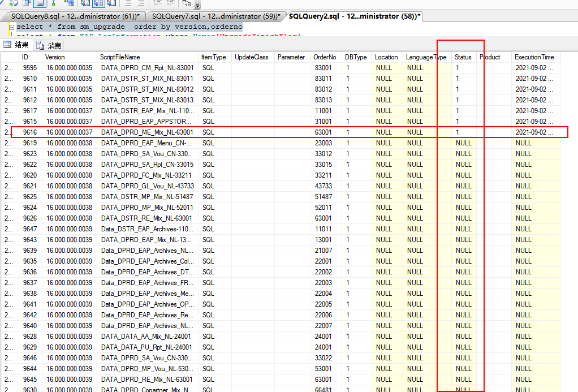578x392 pixels.
Task: Select cell DATA_DATA_AA_Mix_NL-24001
Action: tap(148, 337)
